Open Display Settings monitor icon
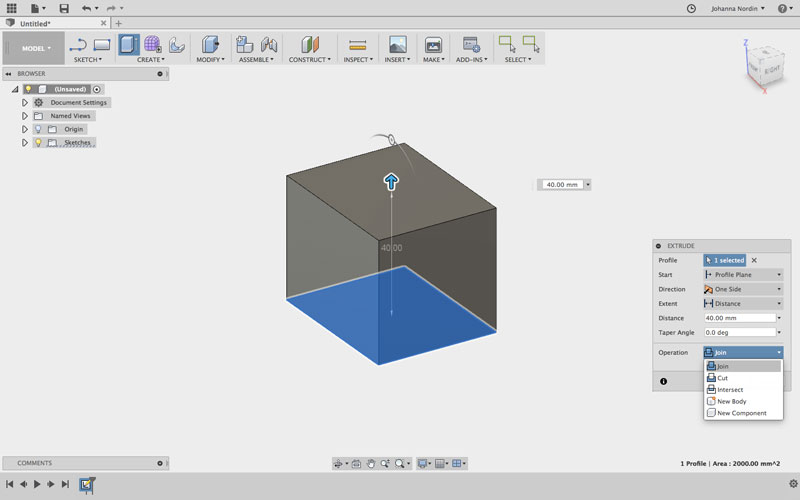Viewport: 800px width, 500px height. coord(422,463)
